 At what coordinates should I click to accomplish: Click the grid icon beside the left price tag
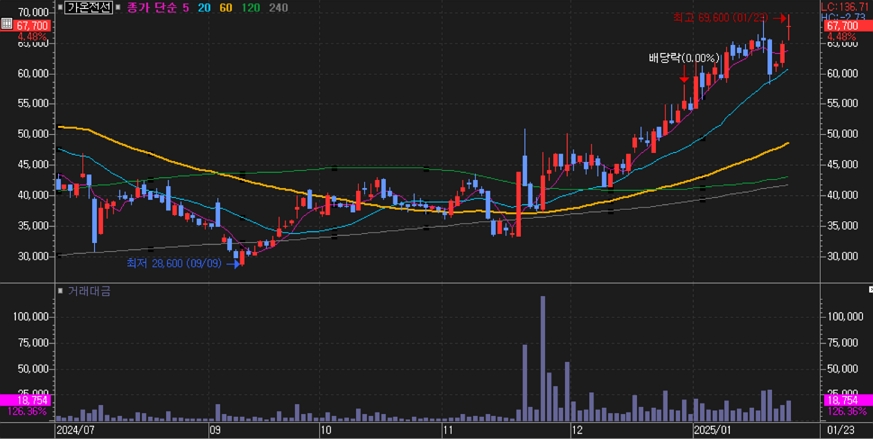click(x=7, y=23)
